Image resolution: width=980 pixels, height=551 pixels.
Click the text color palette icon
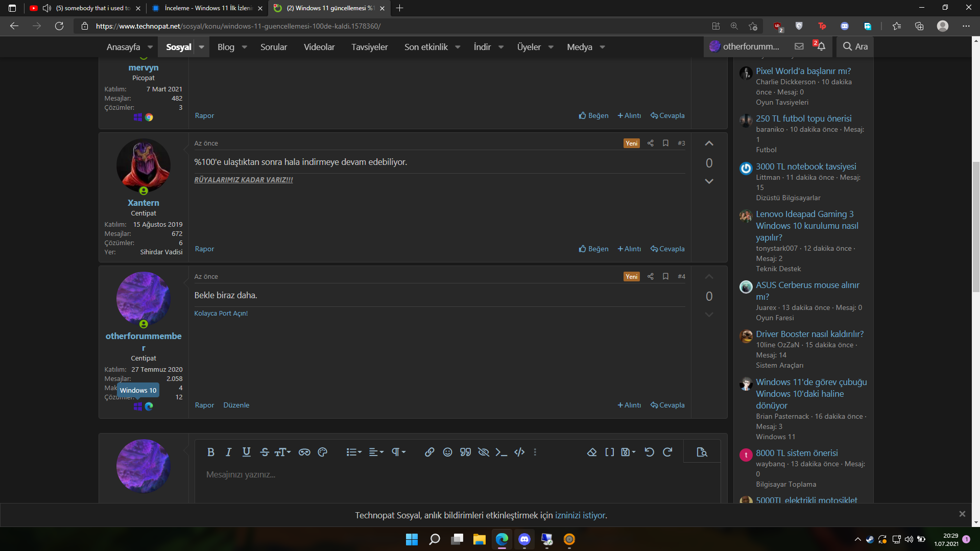click(322, 452)
